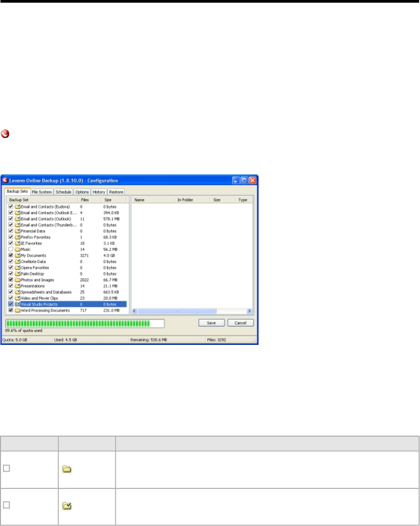Click the "89.6% of quota used" label

(x=24, y=331)
